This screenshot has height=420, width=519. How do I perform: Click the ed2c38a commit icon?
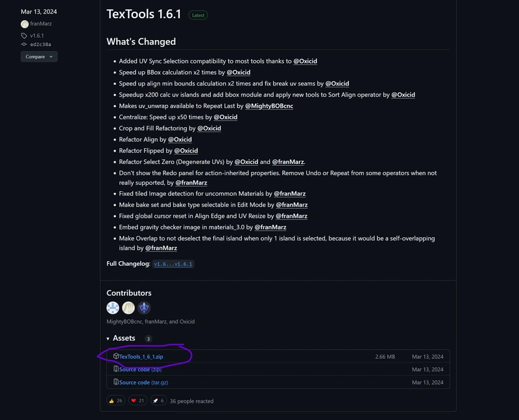(x=24, y=44)
